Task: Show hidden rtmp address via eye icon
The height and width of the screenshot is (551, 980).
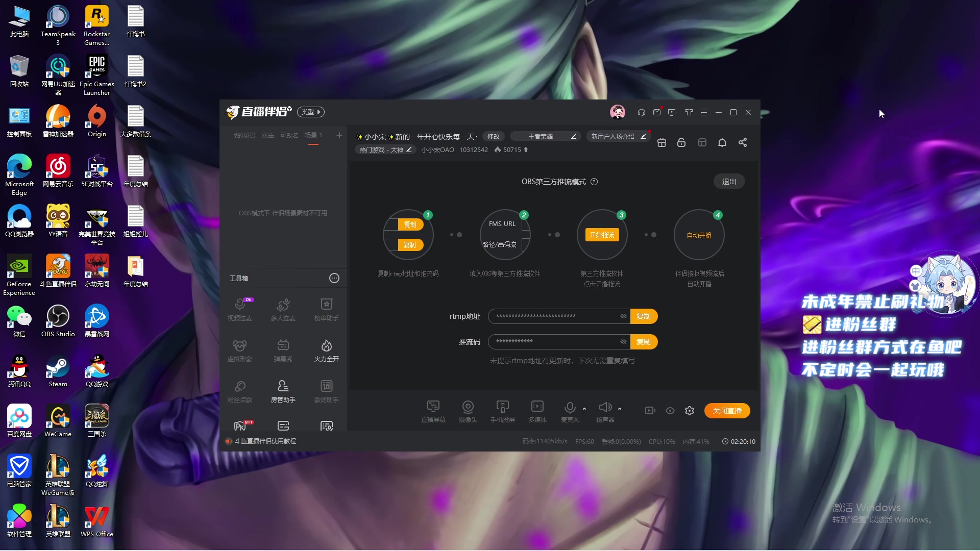Action: (623, 316)
